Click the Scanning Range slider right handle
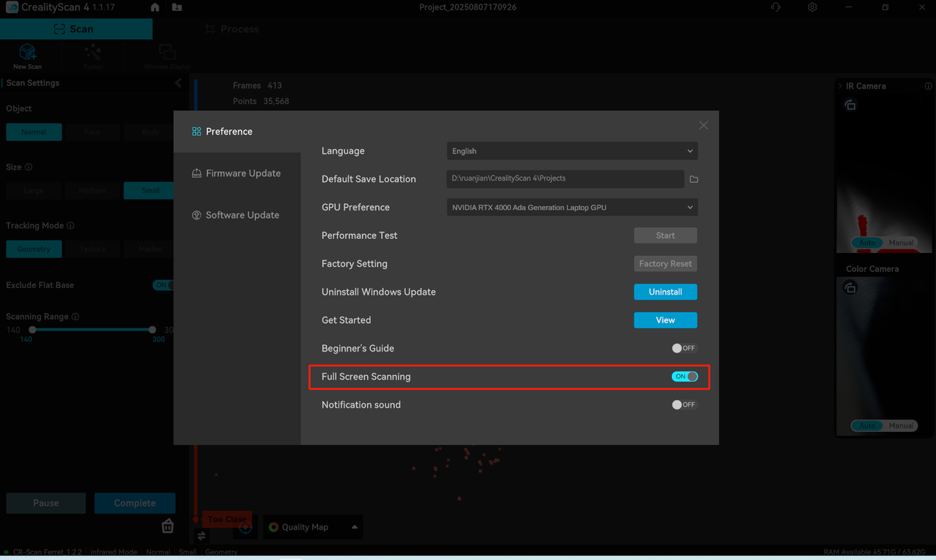Image resolution: width=936 pixels, height=560 pixels. (152, 330)
